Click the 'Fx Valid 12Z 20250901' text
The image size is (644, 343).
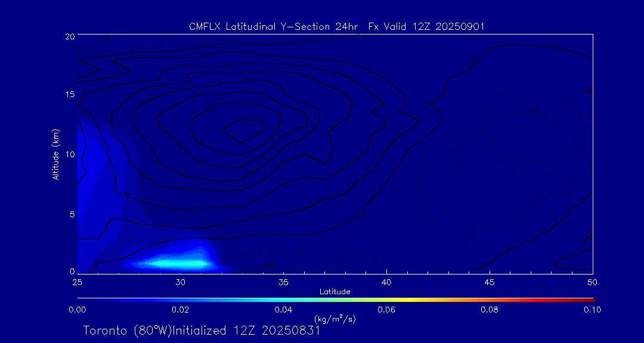[x=427, y=27]
